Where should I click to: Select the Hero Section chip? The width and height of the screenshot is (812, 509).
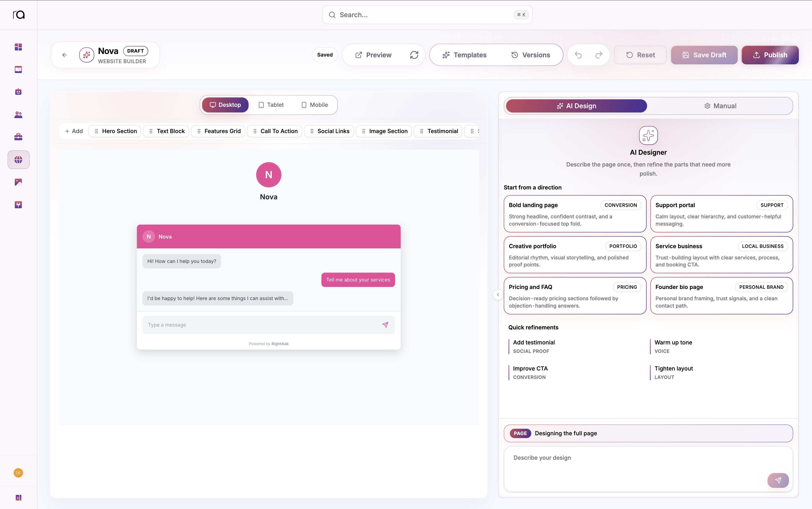coord(115,131)
